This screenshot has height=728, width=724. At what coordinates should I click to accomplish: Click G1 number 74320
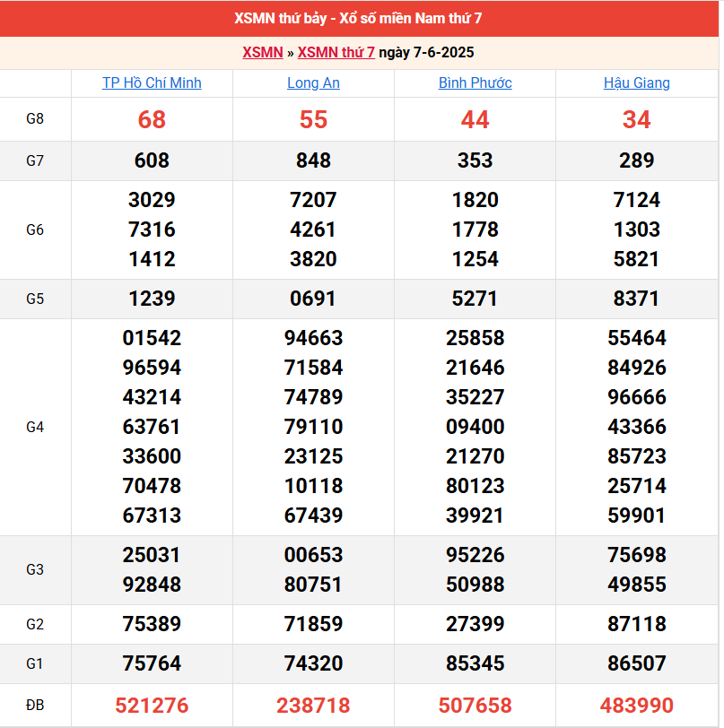(x=313, y=663)
